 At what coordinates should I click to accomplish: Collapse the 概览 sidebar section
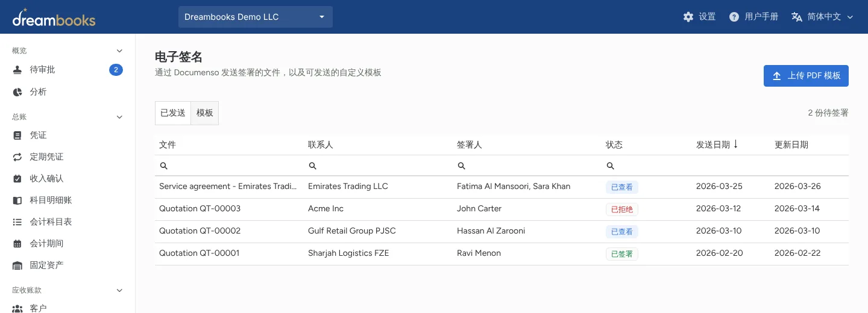point(119,51)
